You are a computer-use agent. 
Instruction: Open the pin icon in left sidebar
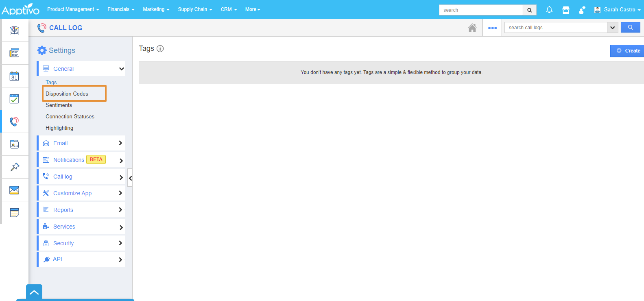click(14, 167)
